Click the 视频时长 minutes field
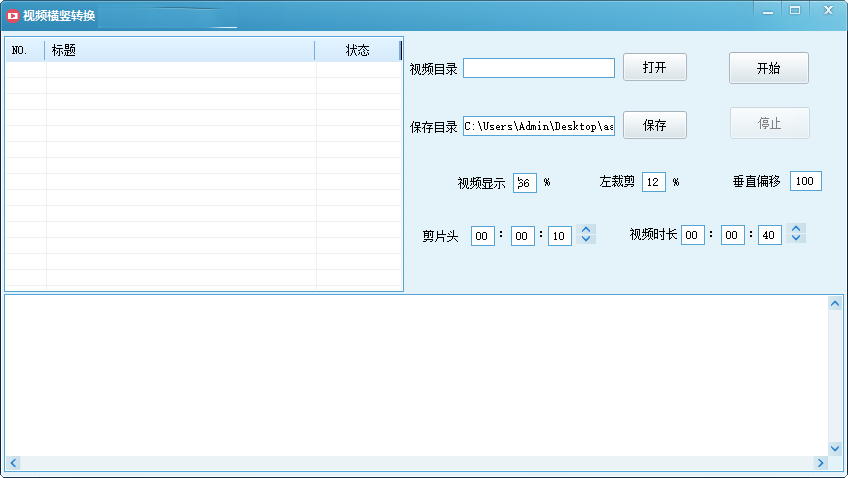 (732, 235)
